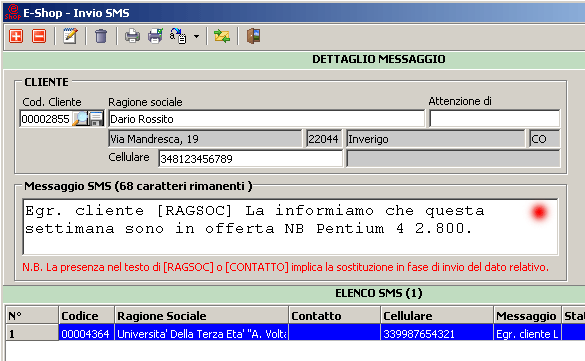
Task: Expand the dropdown arrow beside the macro icon
Action: [x=196, y=37]
